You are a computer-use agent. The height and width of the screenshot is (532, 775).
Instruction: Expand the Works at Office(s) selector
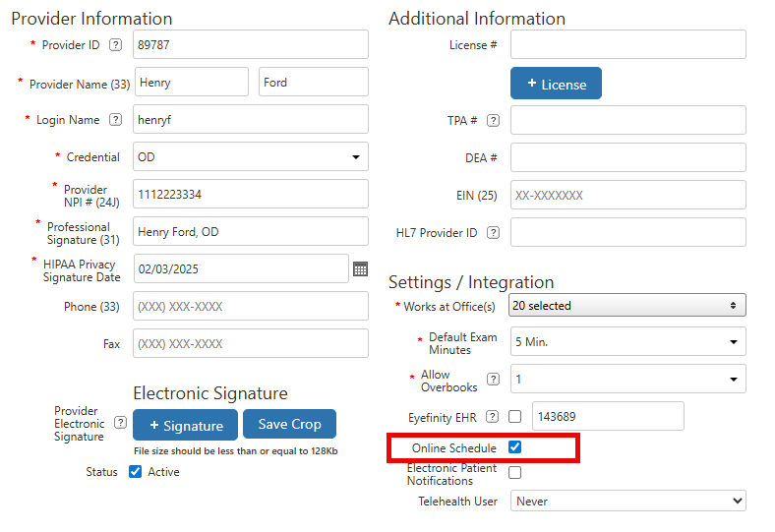point(626,306)
